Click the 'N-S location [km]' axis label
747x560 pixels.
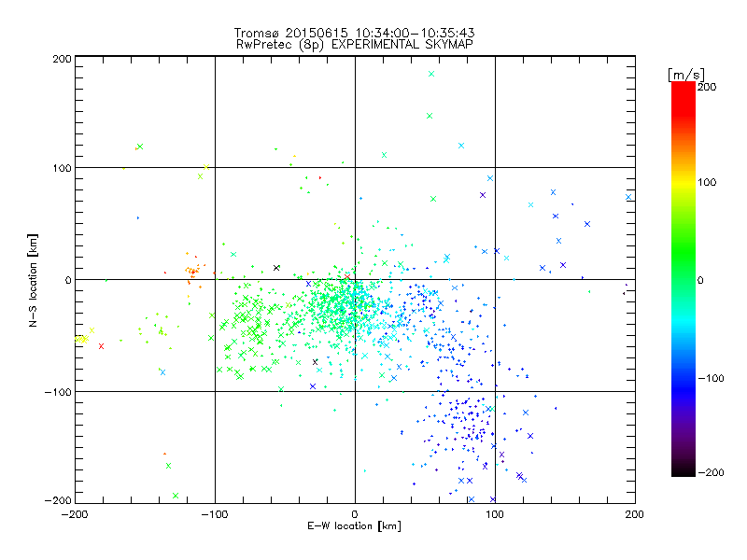pyautogui.click(x=33, y=280)
